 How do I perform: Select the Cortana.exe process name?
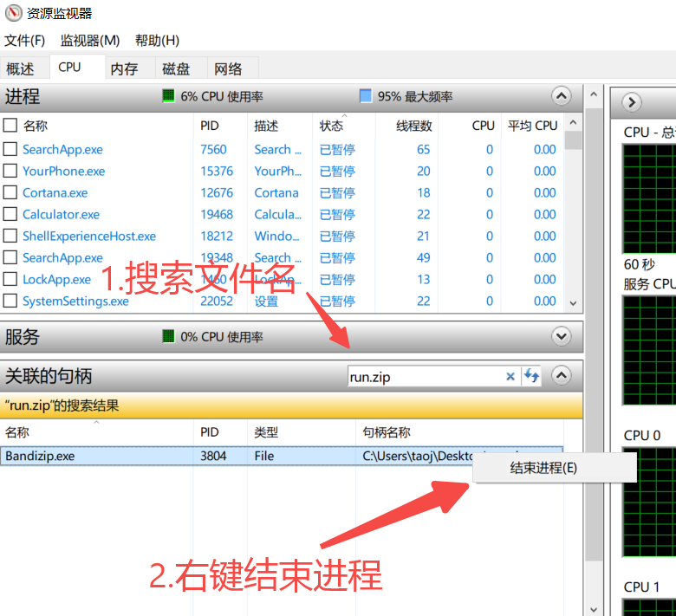point(55,192)
